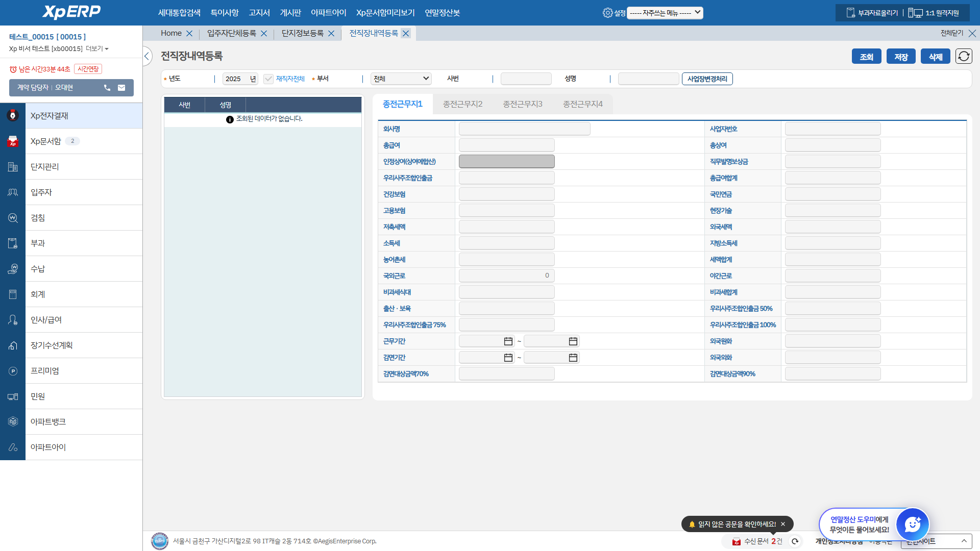Image resolution: width=980 pixels, height=551 pixels.
Task: Click the mail envelope icon in contact bar
Action: (x=121, y=88)
